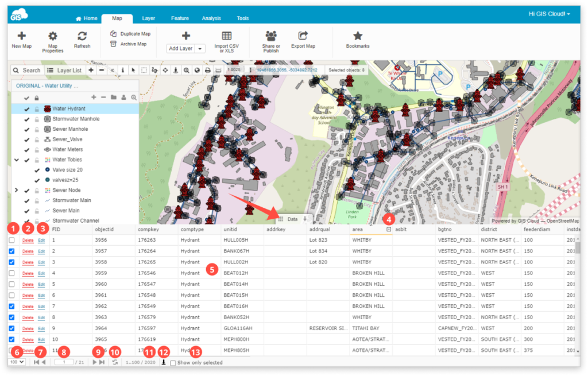588x376 pixels.
Task: Click the page number input field
Action: point(64,362)
